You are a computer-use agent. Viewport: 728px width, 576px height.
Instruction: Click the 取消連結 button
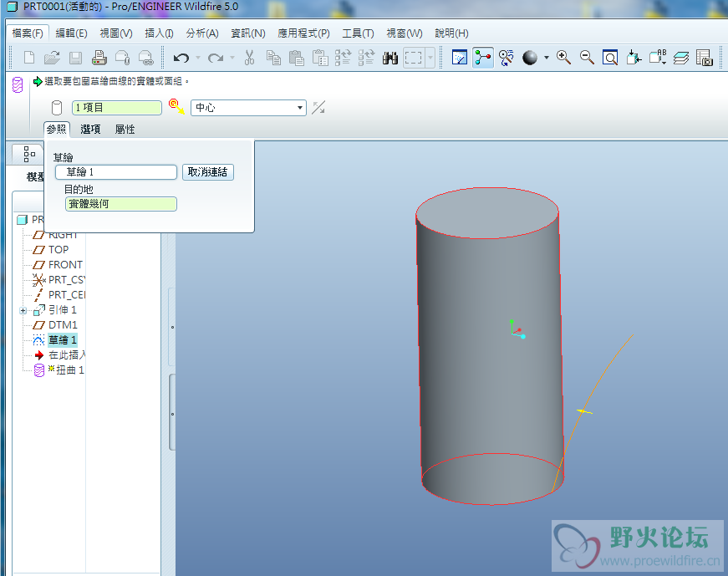(x=207, y=172)
